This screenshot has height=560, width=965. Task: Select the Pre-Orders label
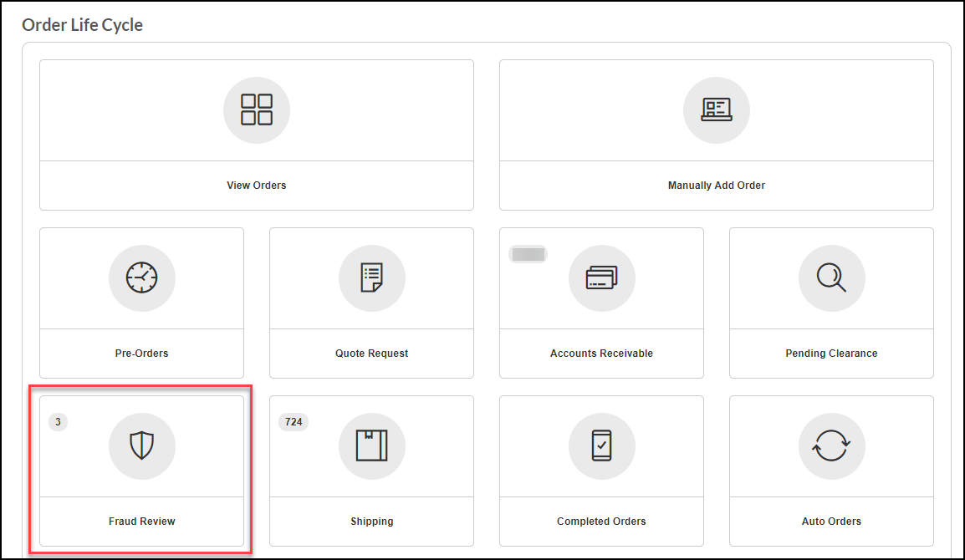coord(141,354)
